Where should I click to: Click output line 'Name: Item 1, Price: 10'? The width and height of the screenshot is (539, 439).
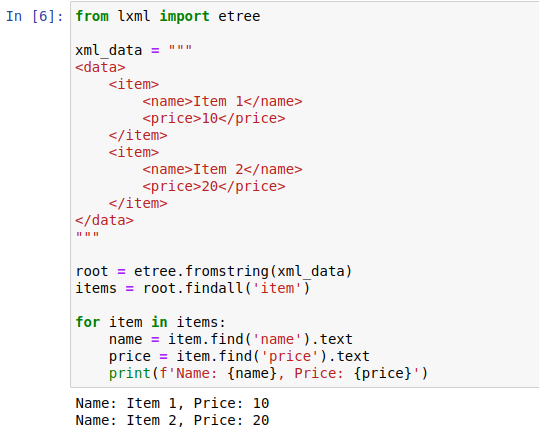tap(172, 403)
